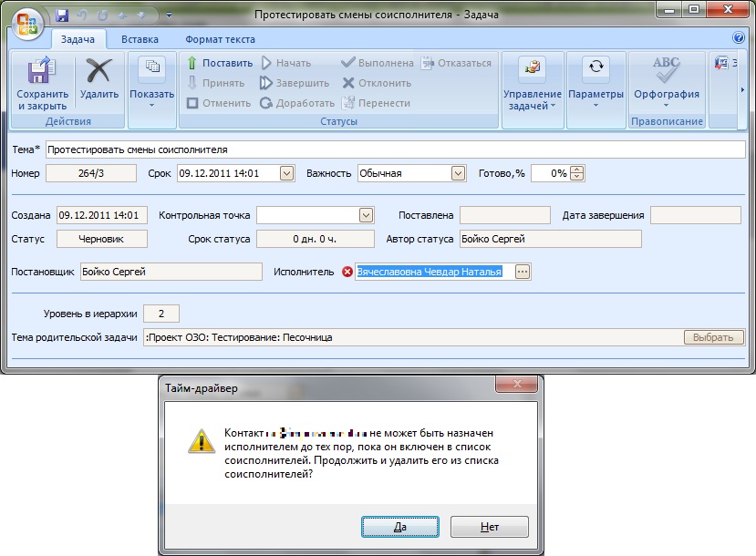The height and width of the screenshot is (556, 756).
Task: Click the save icon in quick access toolbar
Action: tap(62, 15)
